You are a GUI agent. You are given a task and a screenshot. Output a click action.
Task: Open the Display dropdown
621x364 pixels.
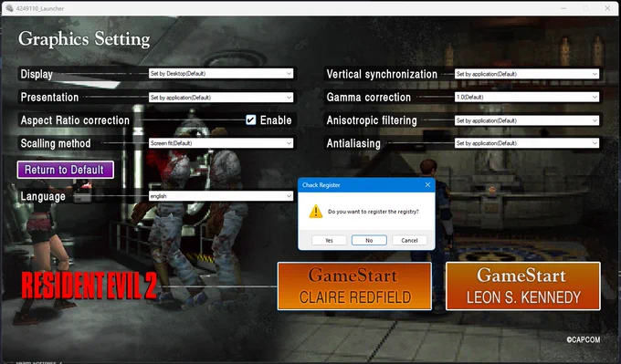(x=221, y=74)
